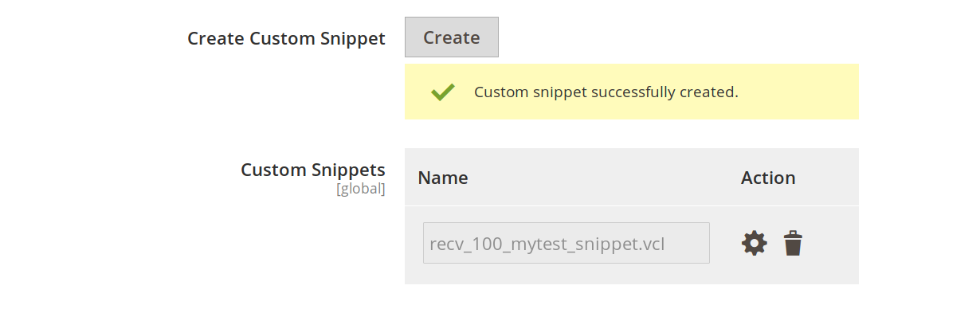Select the 'Custom snippet successfully created.' message

(606, 92)
